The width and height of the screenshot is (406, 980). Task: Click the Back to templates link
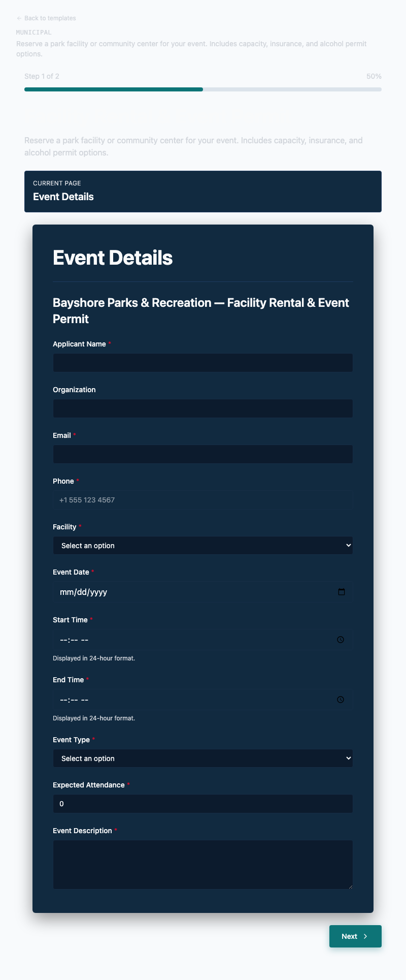(x=49, y=18)
